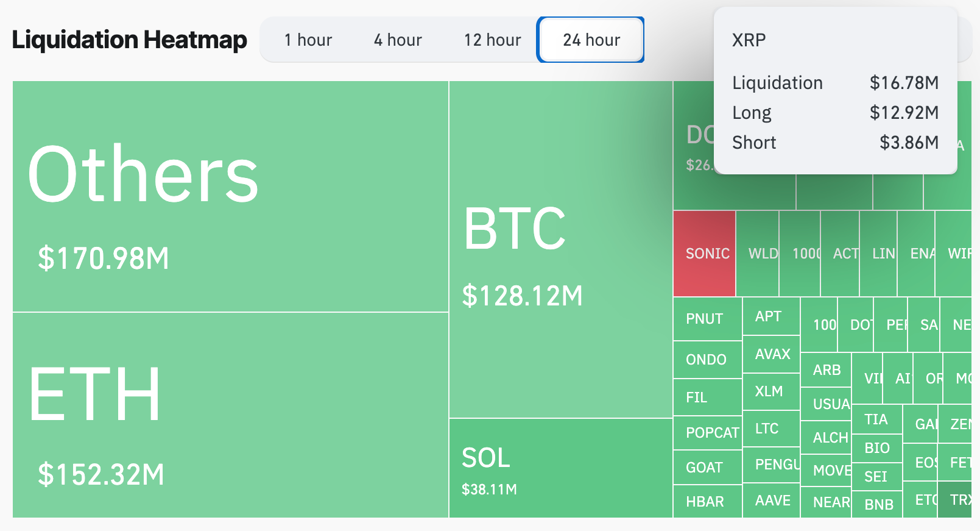980x531 pixels.
Task: Select the red SONIC tile
Action: coord(704,253)
